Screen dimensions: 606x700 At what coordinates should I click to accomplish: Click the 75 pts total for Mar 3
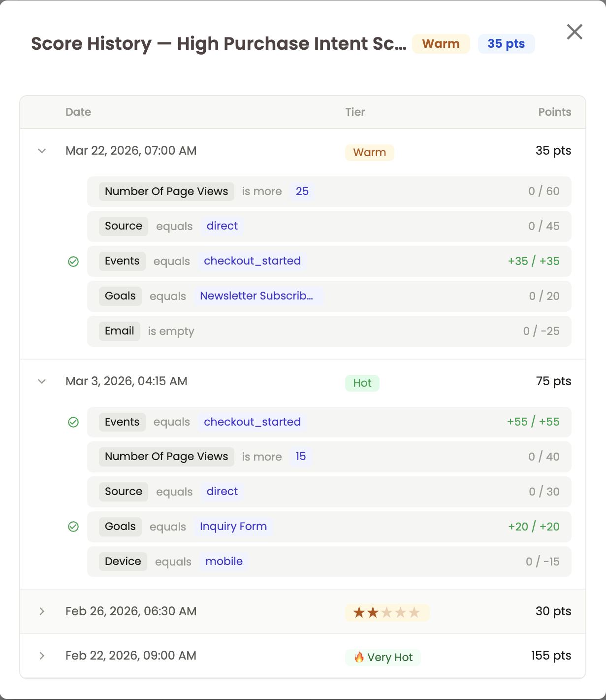point(553,381)
